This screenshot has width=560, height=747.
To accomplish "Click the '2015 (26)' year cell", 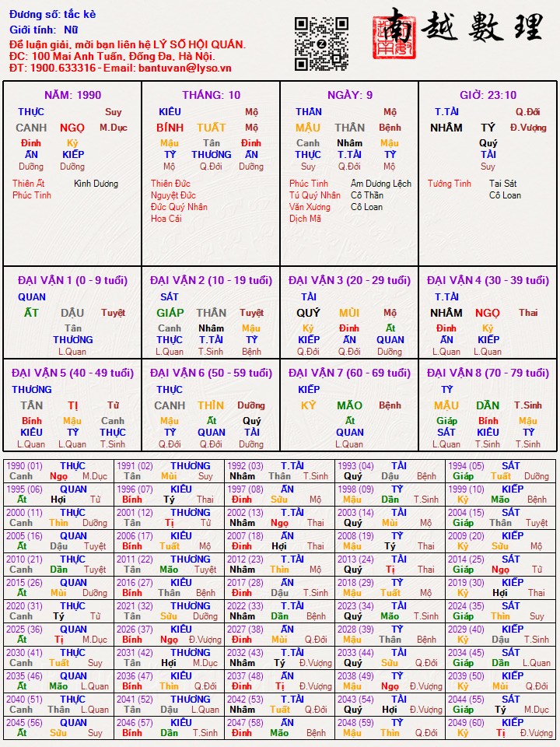I will coord(58,588).
